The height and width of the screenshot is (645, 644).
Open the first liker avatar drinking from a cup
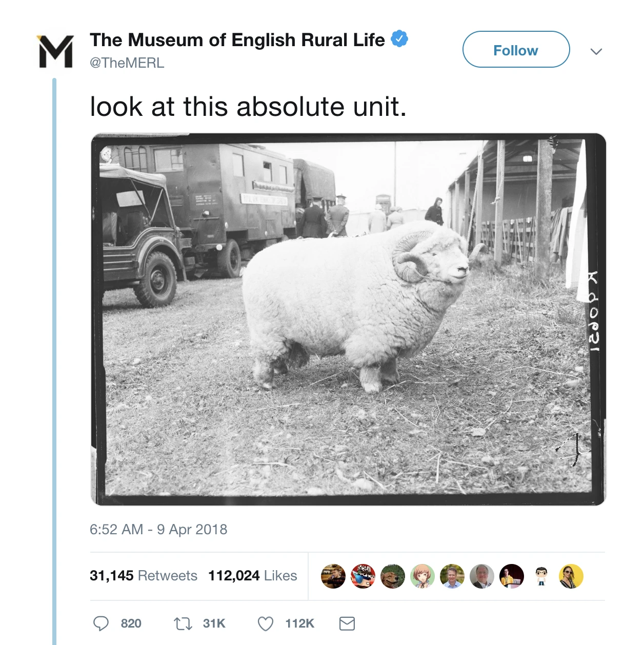point(333,576)
